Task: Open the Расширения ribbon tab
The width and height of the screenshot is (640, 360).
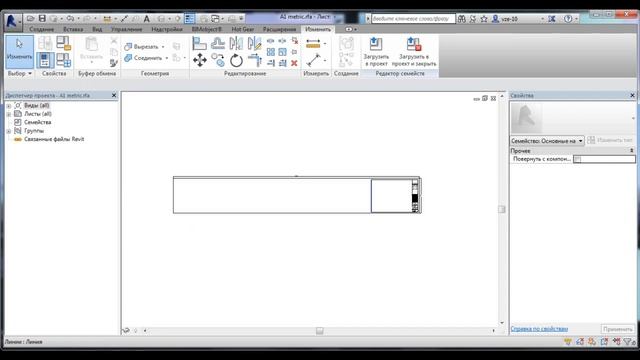Action: [279, 29]
